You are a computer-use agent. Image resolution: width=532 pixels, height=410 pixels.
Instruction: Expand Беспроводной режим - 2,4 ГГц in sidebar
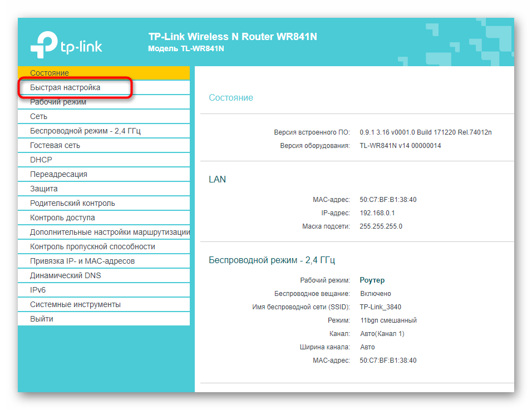[85, 131]
